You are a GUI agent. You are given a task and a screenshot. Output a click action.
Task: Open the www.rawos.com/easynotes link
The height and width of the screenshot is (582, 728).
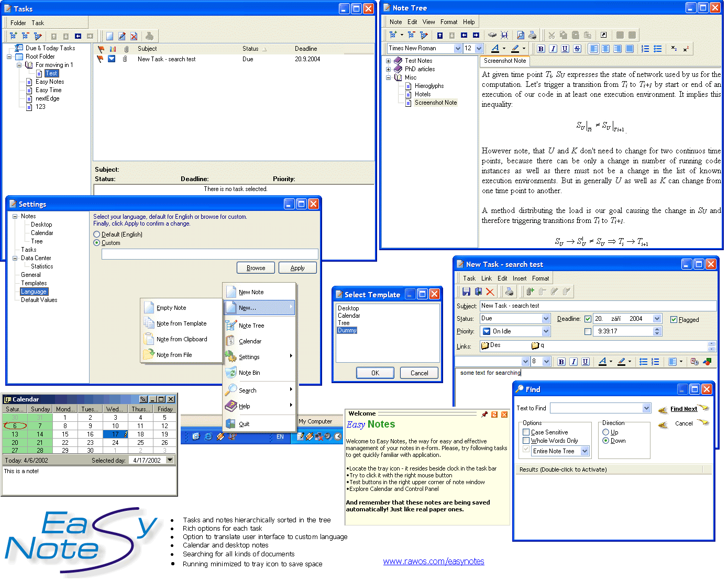pyautogui.click(x=434, y=562)
